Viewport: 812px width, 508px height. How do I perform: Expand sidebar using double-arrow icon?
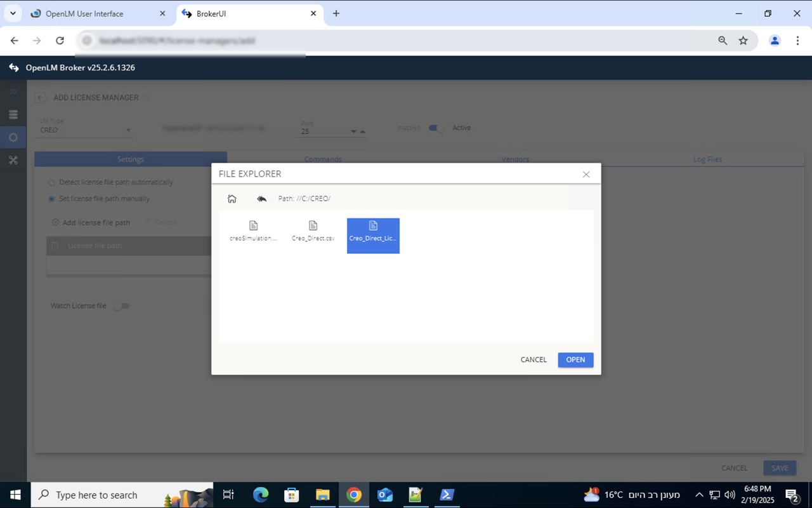pyautogui.click(x=13, y=91)
